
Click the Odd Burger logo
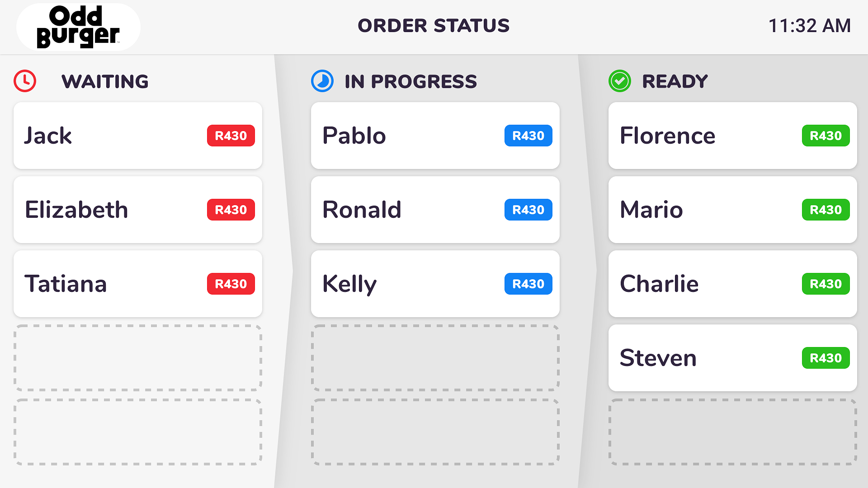click(78, 26)
